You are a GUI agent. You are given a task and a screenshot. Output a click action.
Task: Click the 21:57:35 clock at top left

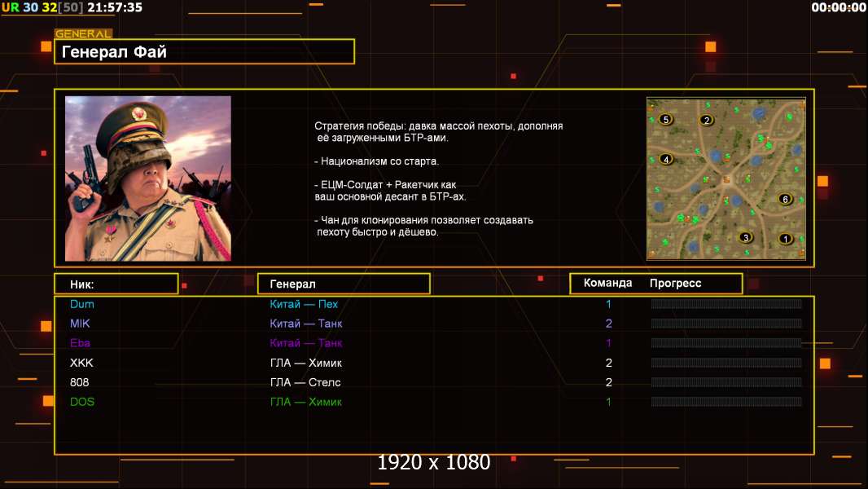(x=115, y=7)
